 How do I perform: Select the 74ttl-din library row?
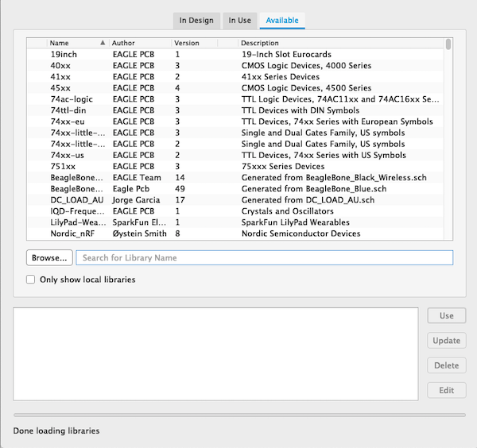pyautogui.click(x=235, y=110)
